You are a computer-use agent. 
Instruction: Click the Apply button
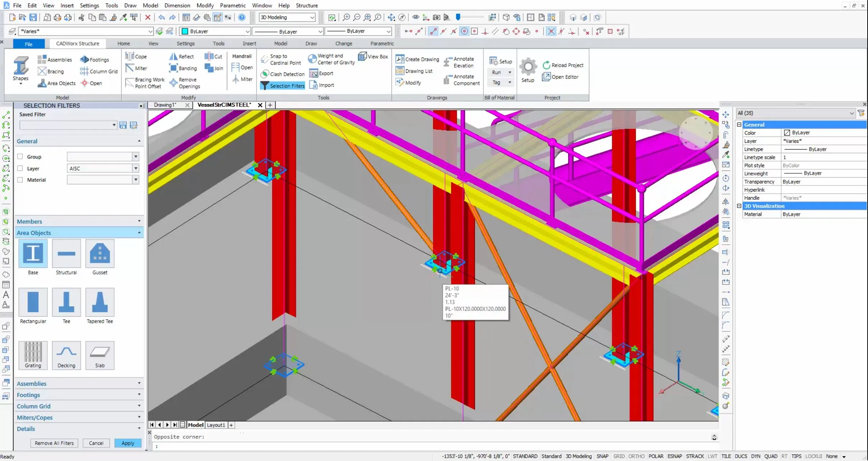coord(127,443)
